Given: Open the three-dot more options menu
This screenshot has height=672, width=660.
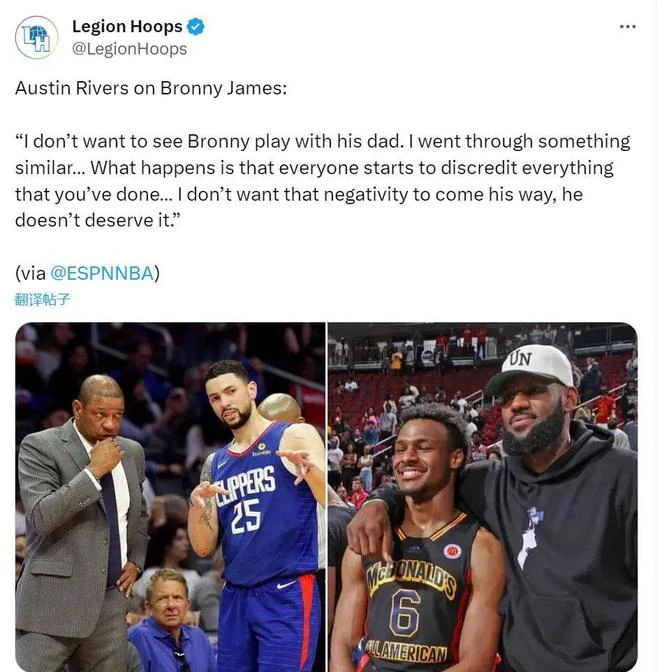Looking at the screenshot, I should click(627, 27).
